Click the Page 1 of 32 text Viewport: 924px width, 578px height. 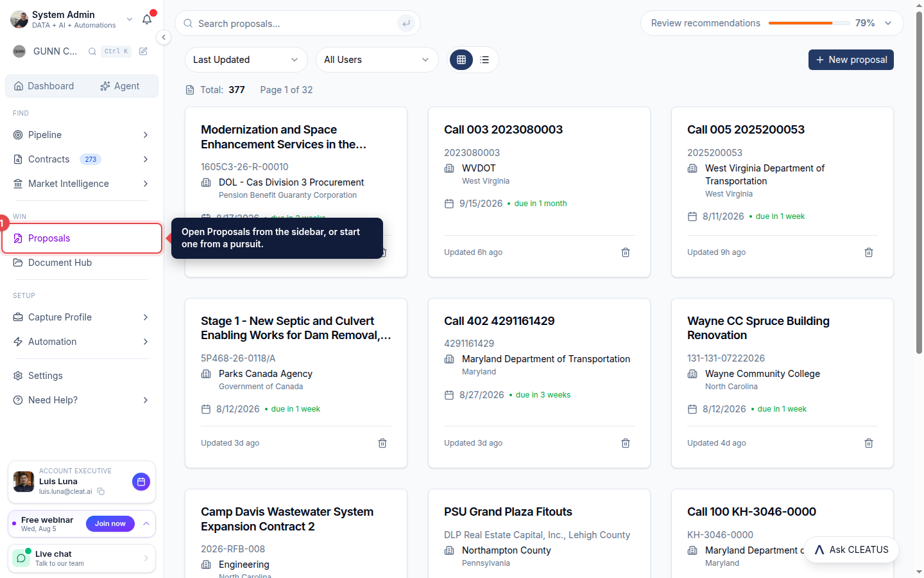point(286,90)
